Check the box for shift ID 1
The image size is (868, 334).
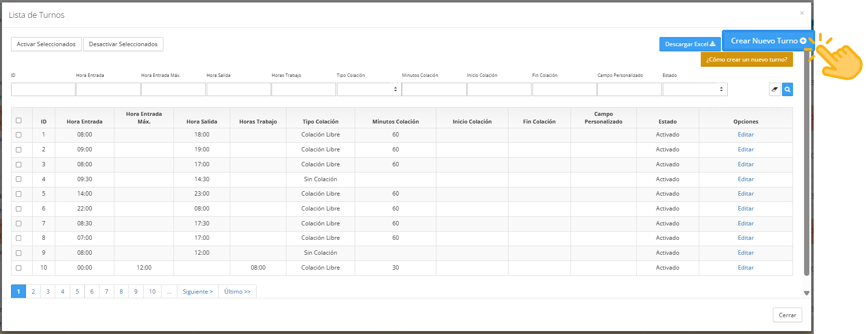[19, 135]
